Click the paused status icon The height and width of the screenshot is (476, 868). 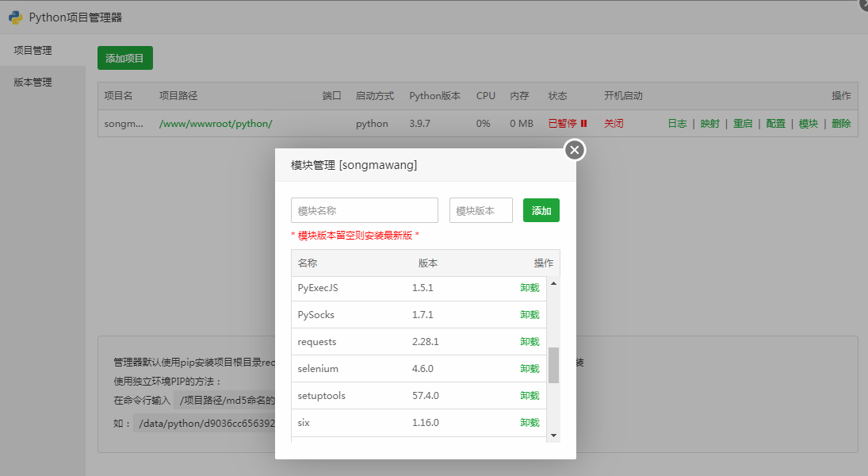(583, 124)
